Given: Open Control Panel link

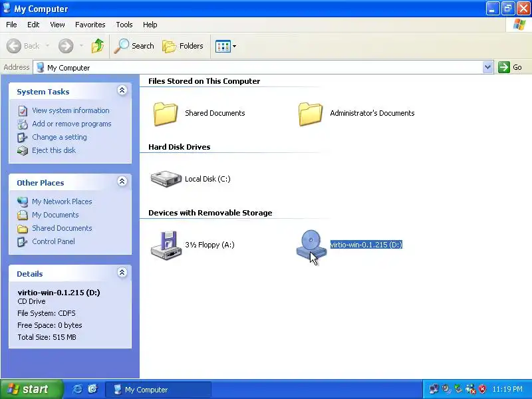Looking at the screenshot, I should point(54,241).
